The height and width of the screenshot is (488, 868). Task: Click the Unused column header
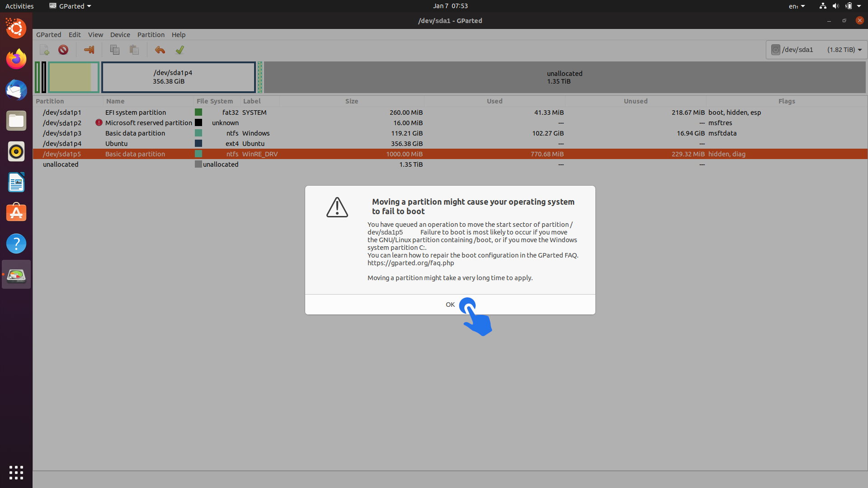(x=636, y=101)
